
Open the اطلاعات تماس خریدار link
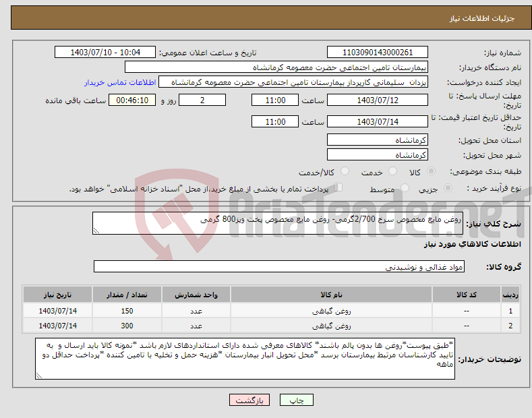120,82
